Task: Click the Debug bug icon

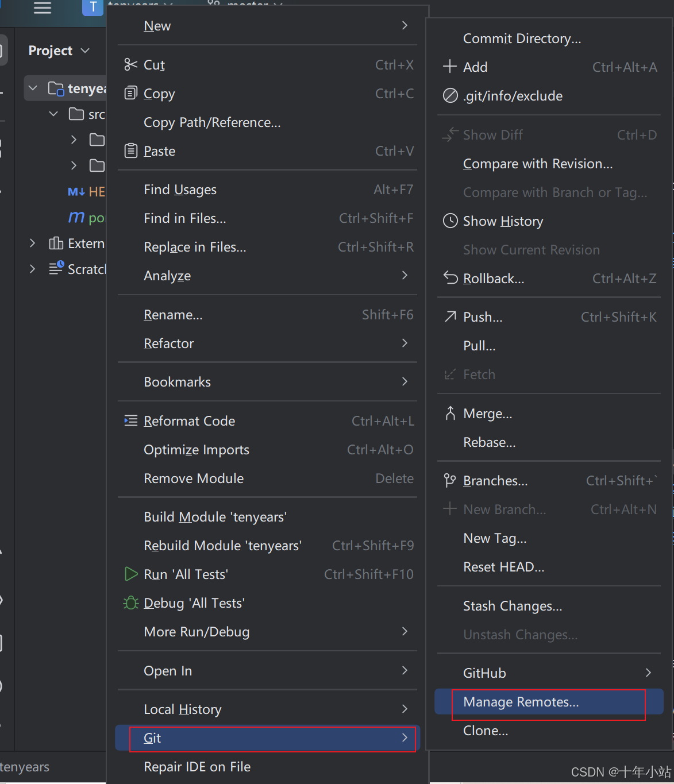Action: click(131, 603)
